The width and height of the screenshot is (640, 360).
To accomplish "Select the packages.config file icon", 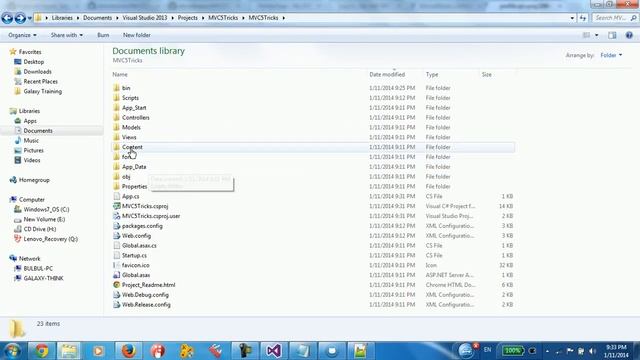I will click(x=116, y=226).
